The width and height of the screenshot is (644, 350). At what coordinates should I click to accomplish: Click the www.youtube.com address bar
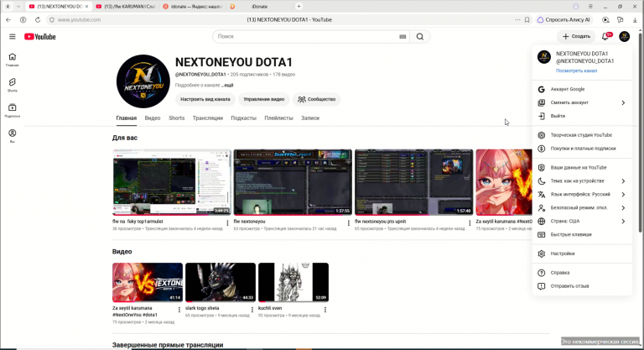(79, 20)
